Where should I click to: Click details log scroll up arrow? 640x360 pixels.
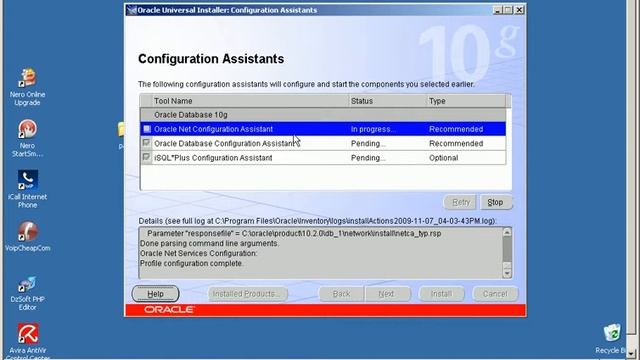507,232
